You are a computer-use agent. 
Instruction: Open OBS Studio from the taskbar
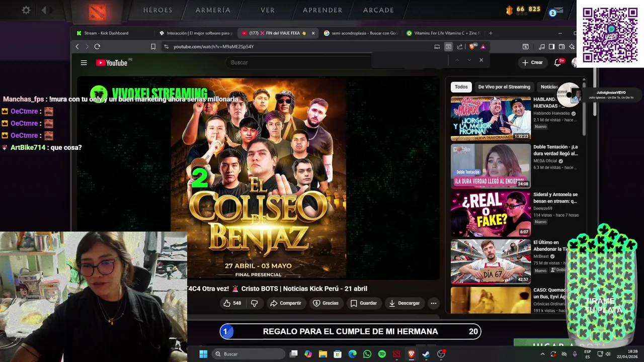click(x=441, y=354)
